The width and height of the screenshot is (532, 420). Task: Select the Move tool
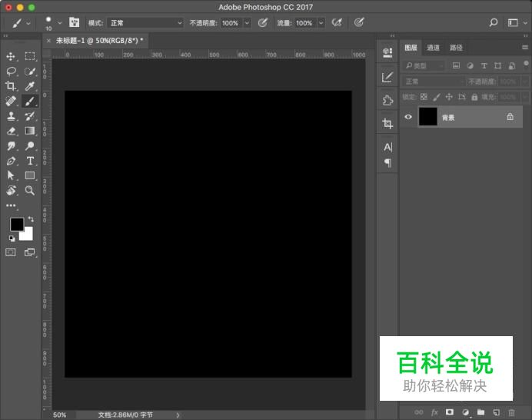[x=12, y=56]
